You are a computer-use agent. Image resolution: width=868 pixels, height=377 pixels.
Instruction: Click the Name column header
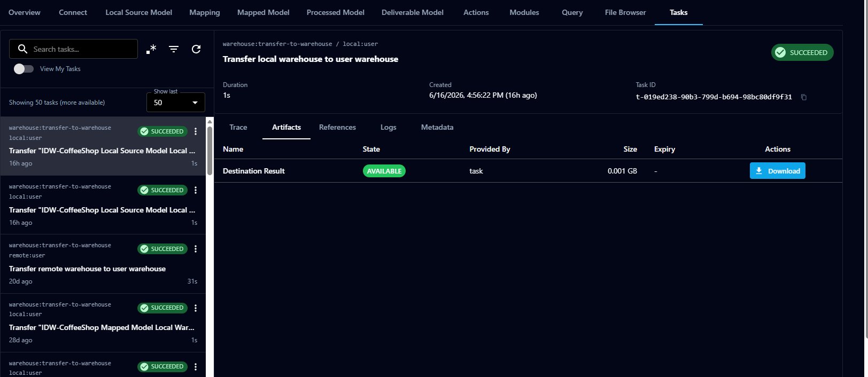point(233,149)
